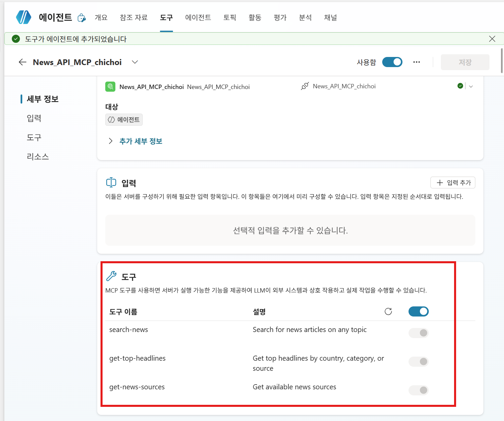Refresh the MCP tools list
The image size is (504, 421).
(388, 311)
